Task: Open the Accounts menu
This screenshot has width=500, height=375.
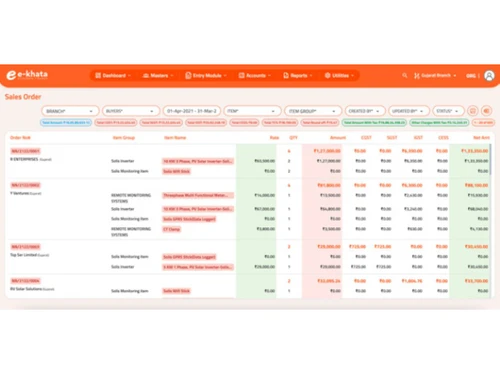Action: (255, 76)
